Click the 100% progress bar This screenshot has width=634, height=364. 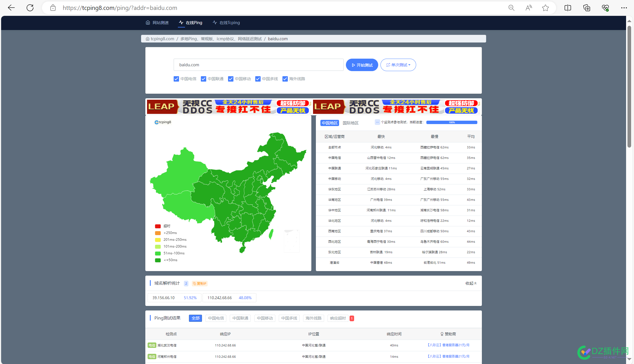(x=452, y=122)
